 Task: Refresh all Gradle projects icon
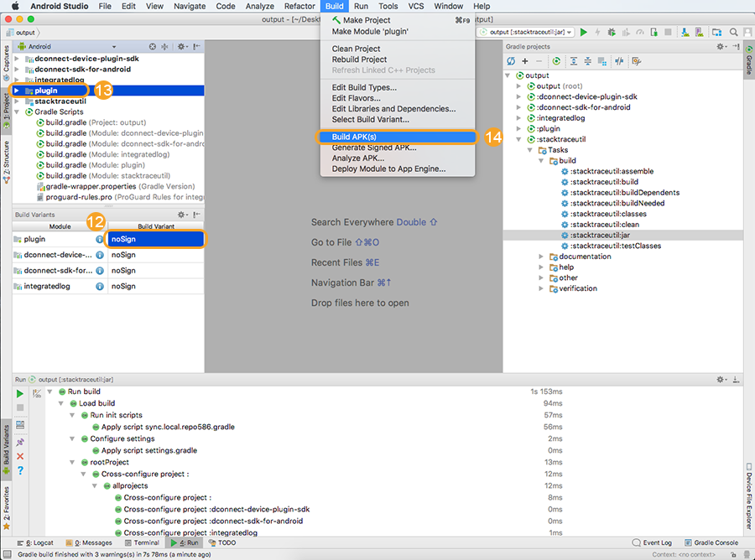pyautogui.click(x=511, y=61)
